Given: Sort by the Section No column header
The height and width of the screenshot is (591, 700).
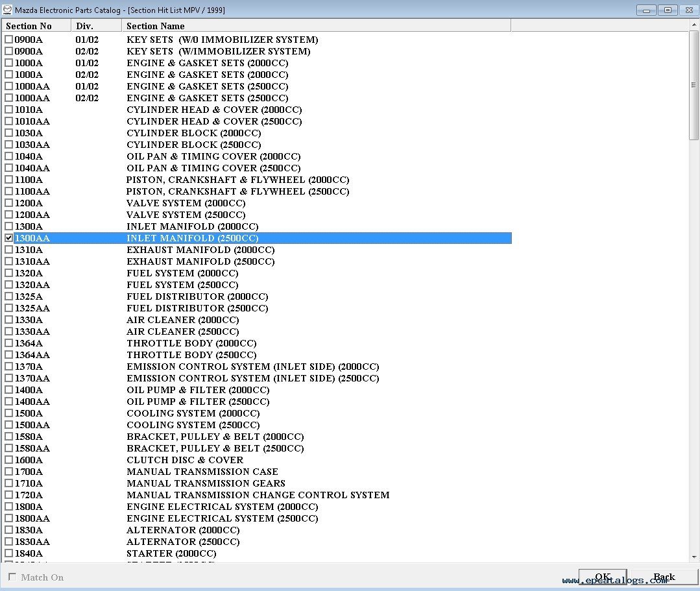Looking at the screenshot, I should [x=36, y=26].
